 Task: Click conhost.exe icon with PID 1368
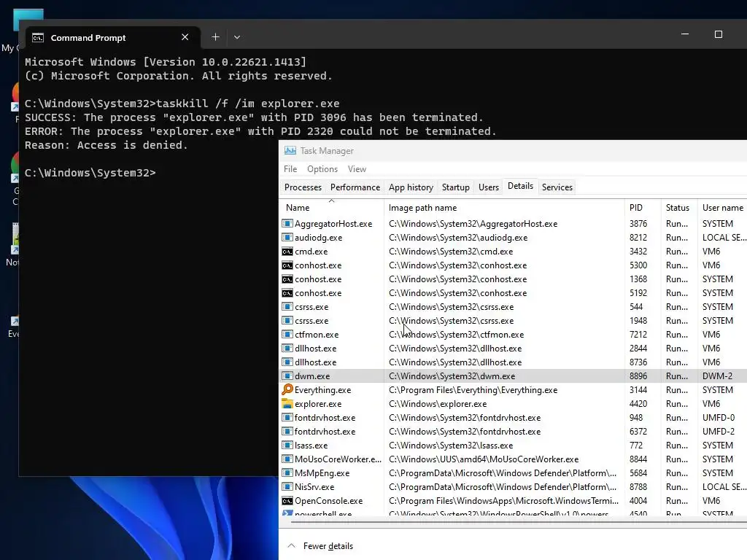[x=287, y=279]
